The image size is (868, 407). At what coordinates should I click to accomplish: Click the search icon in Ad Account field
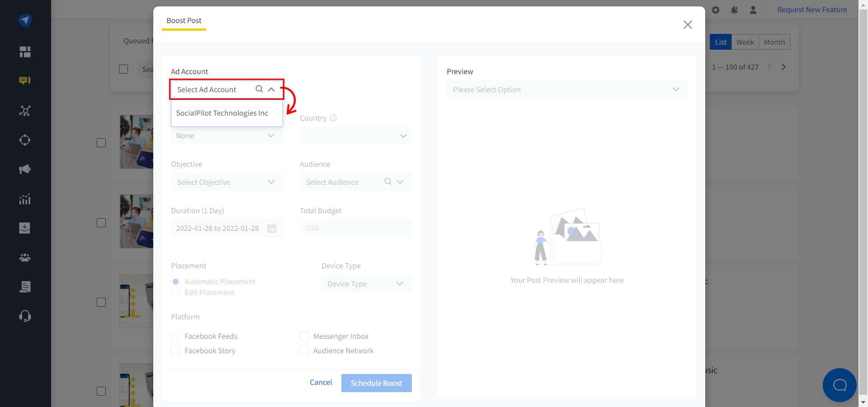coord(259,89)
